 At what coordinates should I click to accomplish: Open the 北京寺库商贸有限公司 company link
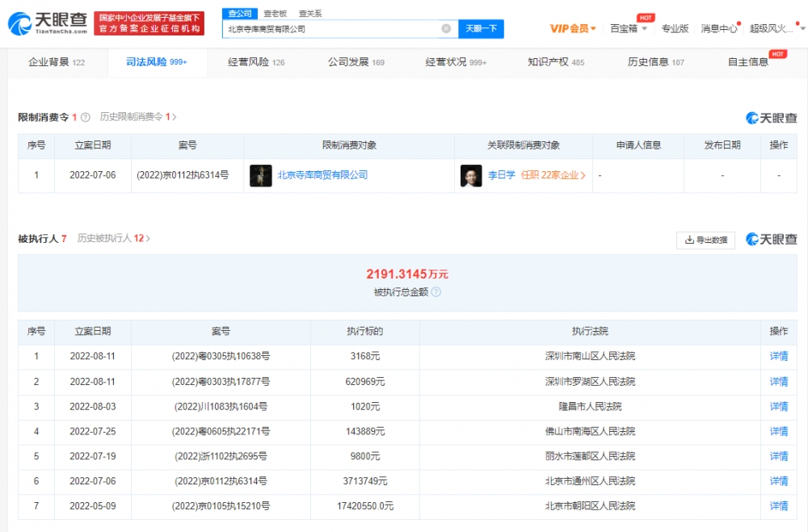coord(322,176)
